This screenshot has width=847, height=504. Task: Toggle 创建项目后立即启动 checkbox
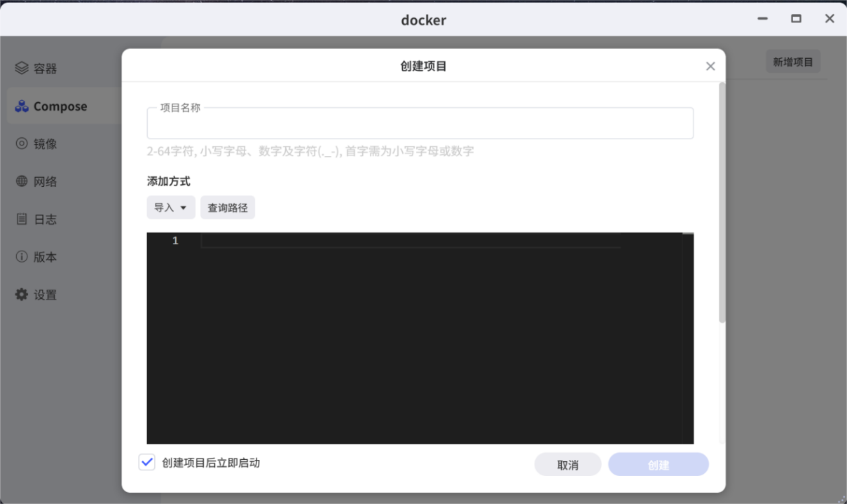[x=146, y=463]
